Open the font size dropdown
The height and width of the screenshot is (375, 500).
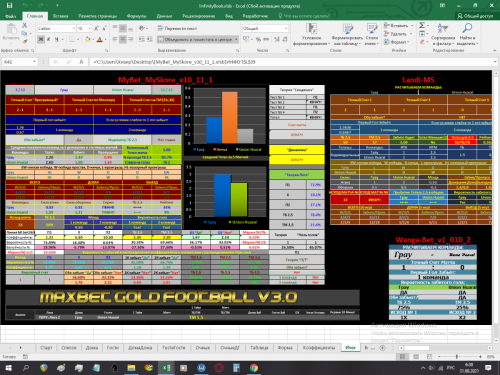click(89, 29)
